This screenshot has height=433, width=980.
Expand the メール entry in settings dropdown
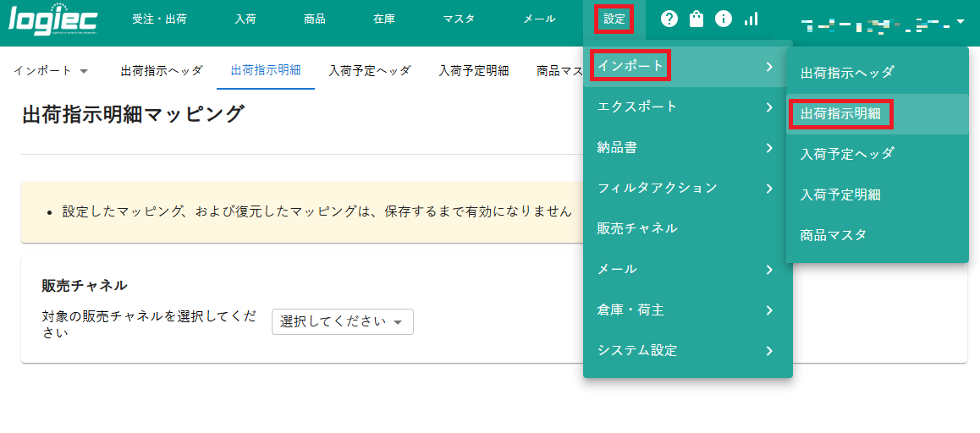[687, 269]
